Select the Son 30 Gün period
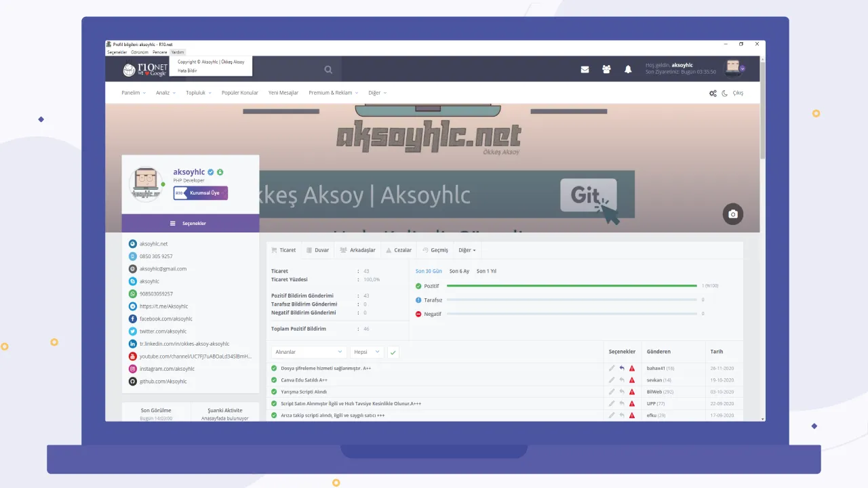 pyautogui.click(x=429, y=271)
